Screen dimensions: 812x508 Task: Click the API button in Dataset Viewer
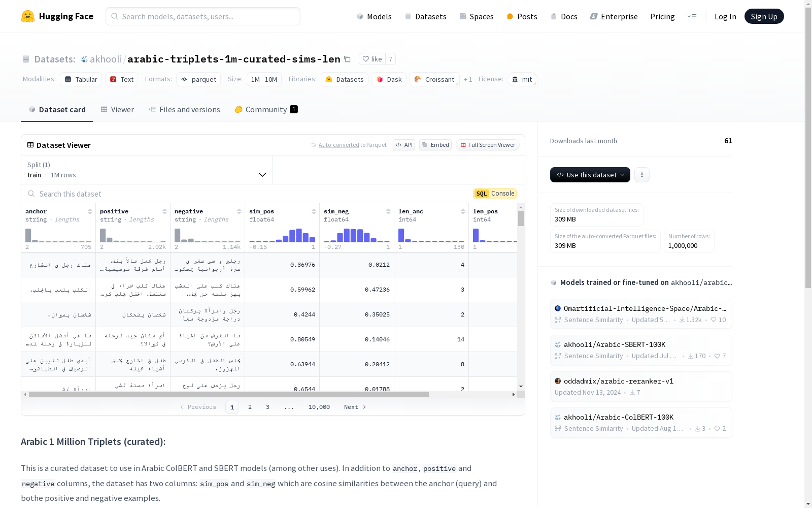[404, 145]
